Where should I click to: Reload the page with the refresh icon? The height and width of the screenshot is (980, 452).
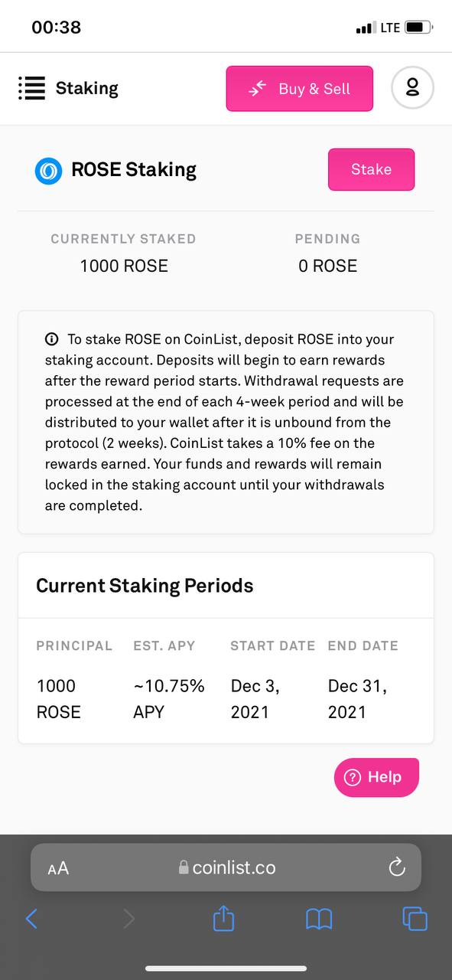[x=396, y=867]
